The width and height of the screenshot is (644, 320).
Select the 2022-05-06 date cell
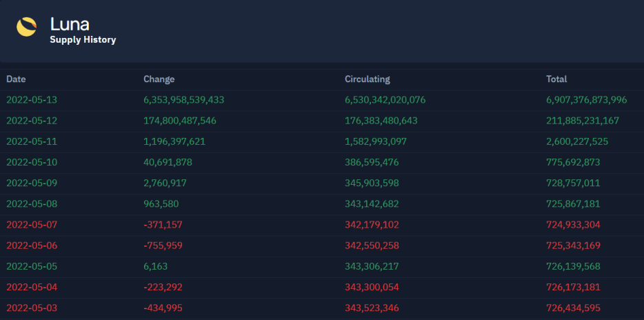[x=32, y=246]
